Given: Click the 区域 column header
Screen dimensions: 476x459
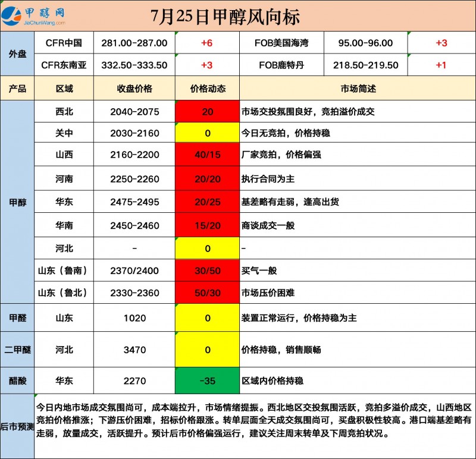Looking at the screenshot, I should [64, 88].
